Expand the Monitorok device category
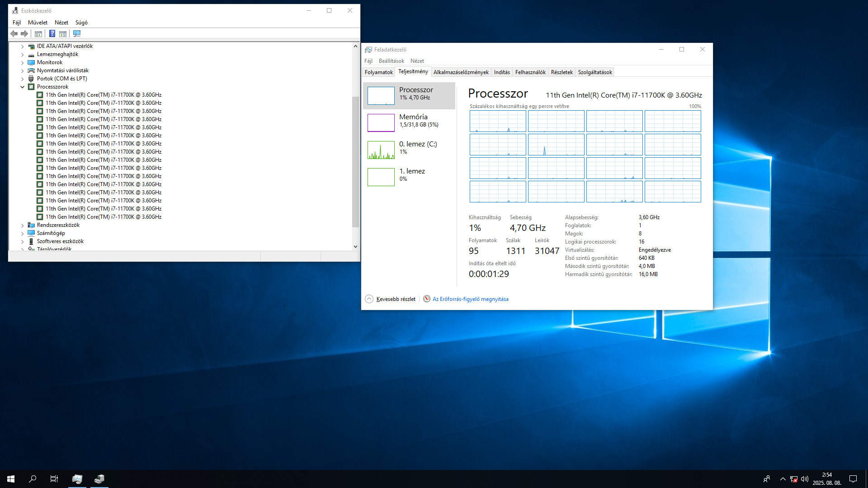 click(x=22, y=62)
